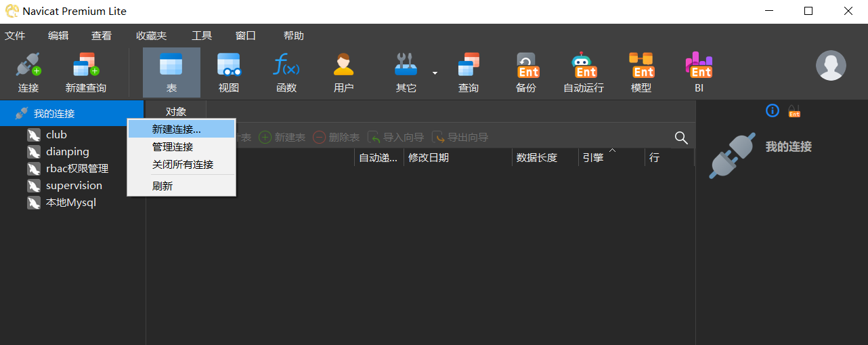
Task: Sort by the 修改日期 column header
Action: pos(458,158)
